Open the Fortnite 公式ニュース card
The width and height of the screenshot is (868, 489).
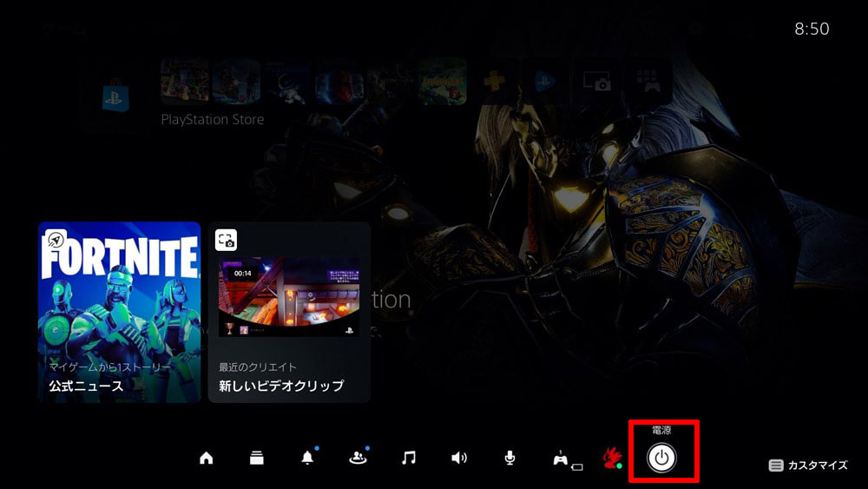pyautogui.click(x=119, y=312)
